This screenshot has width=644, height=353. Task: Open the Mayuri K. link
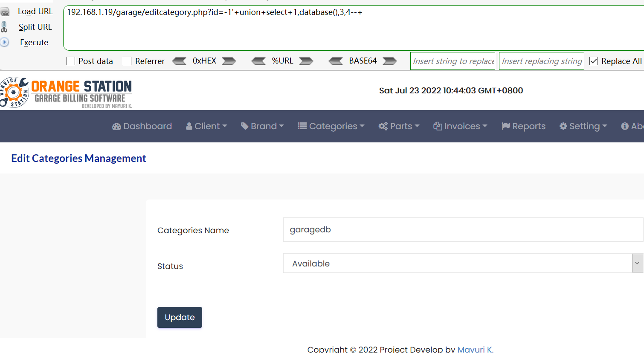(476, 349)
